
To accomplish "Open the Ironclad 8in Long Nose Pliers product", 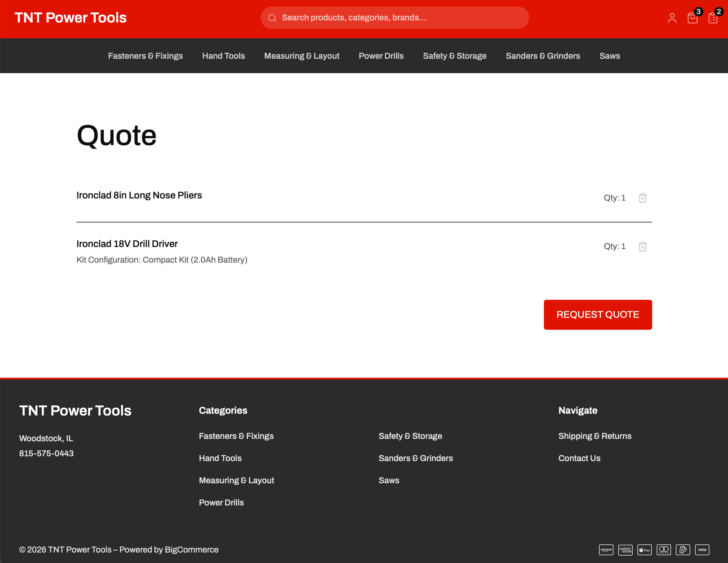I will [139, 195].
